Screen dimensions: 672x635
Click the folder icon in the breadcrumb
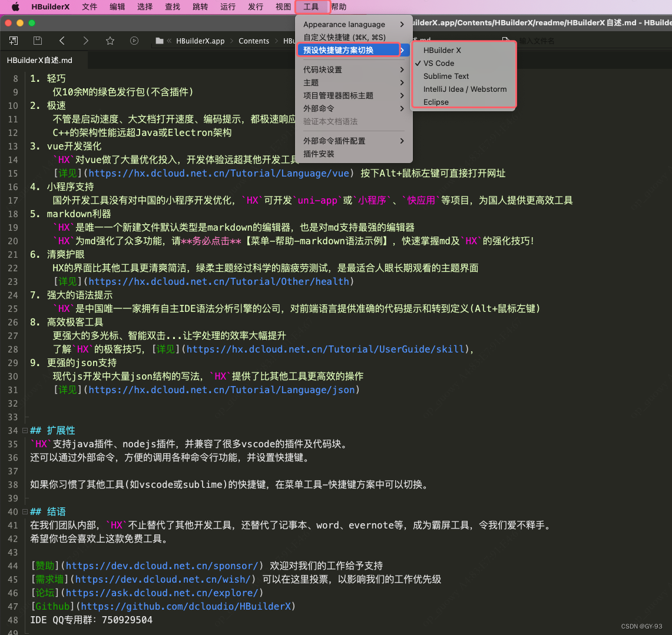160,41
